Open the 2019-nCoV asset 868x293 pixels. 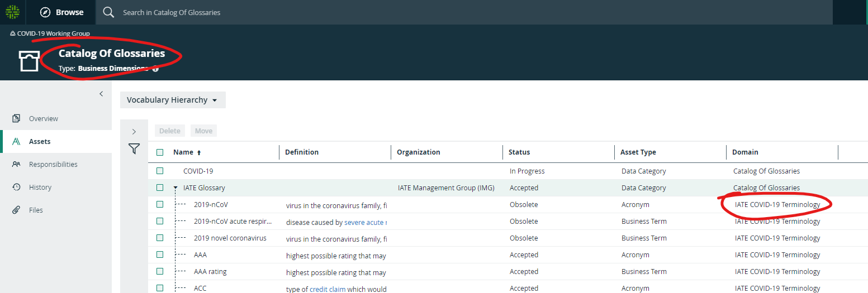coord(211,204)
